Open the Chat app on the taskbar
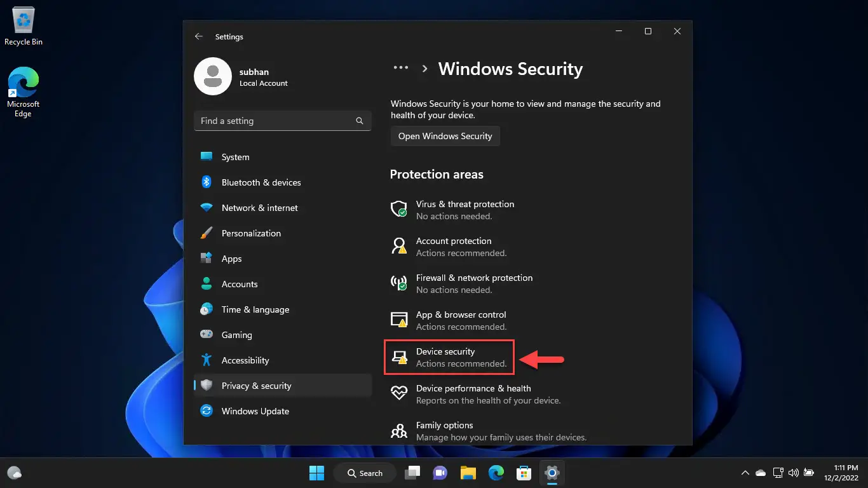Image resolution: width=868 pixels, height=488 pixels. 439,473
